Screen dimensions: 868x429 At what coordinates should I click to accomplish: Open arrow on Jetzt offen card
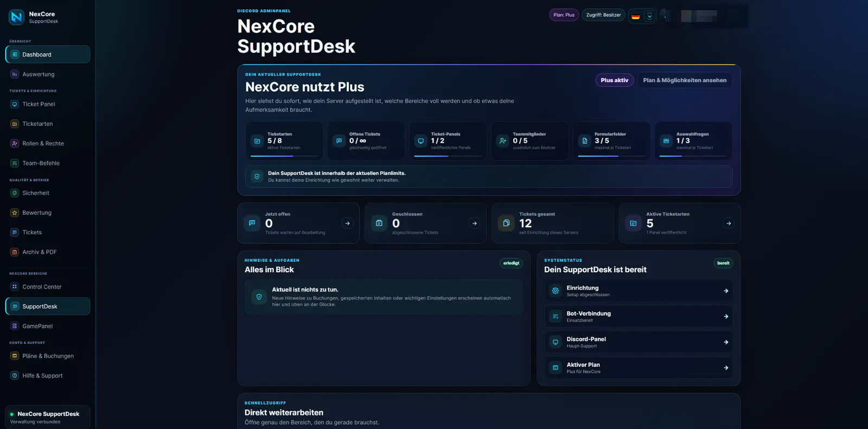click(x=348, y=223)
